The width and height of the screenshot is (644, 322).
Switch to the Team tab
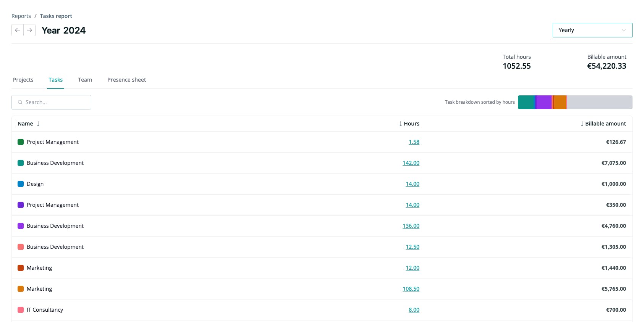85,80
